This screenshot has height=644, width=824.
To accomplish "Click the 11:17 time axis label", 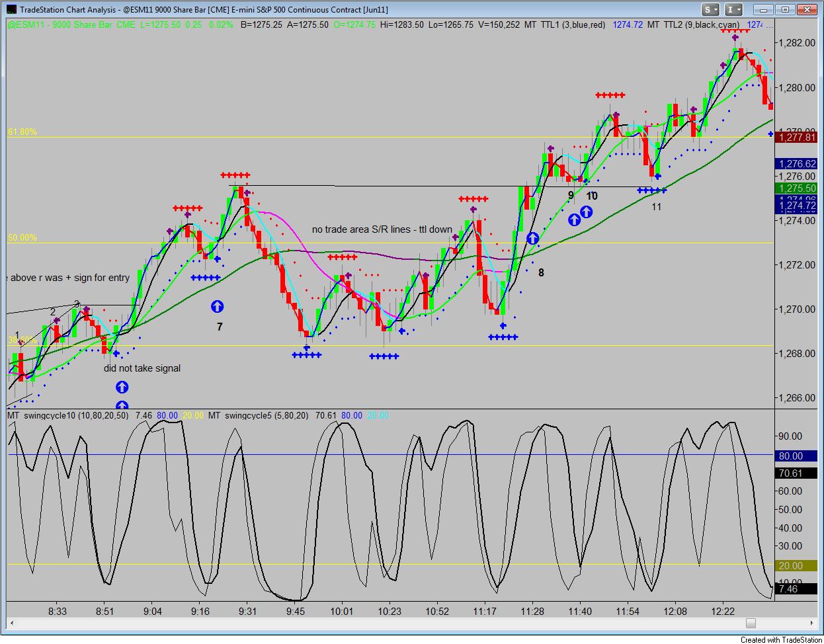I will coord(485,612).
